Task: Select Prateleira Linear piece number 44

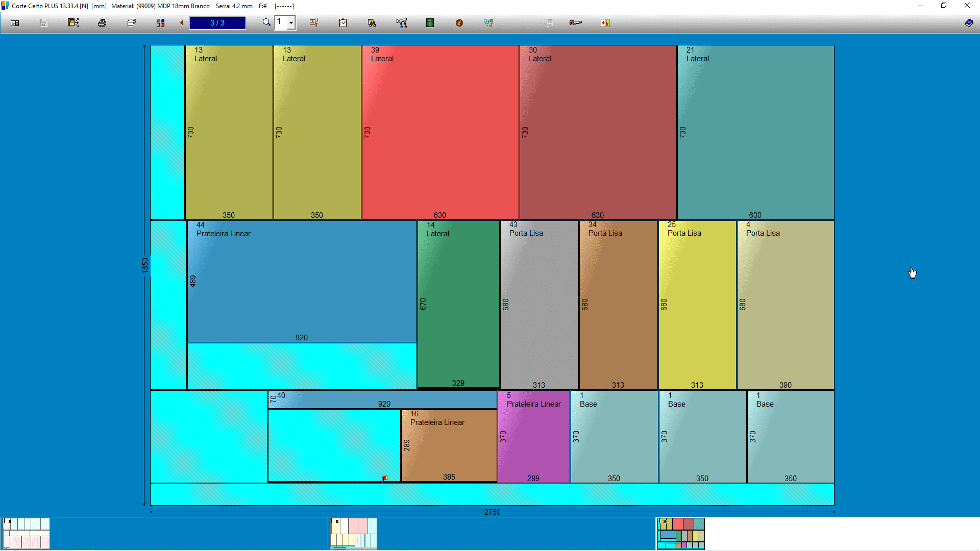Action: coord(302,282)
